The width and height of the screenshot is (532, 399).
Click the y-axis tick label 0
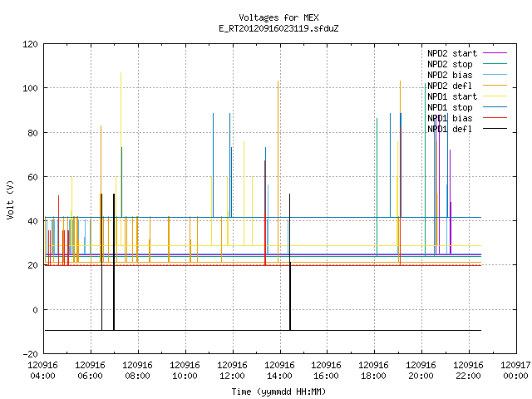[x=36, y=310]
